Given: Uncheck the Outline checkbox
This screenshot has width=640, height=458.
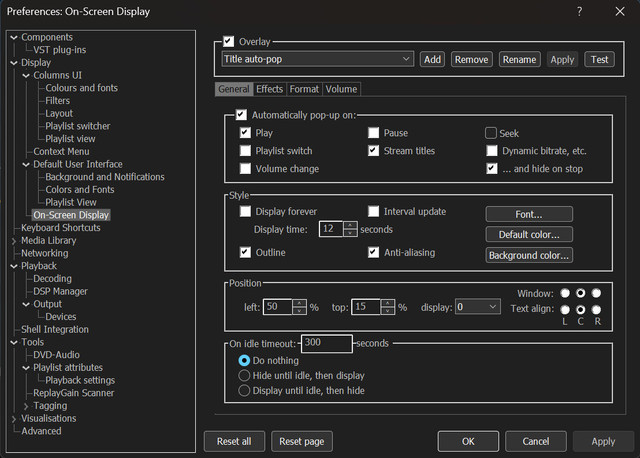Looking at the screenshot, I should pyautogui.click(x=245, y=252).
